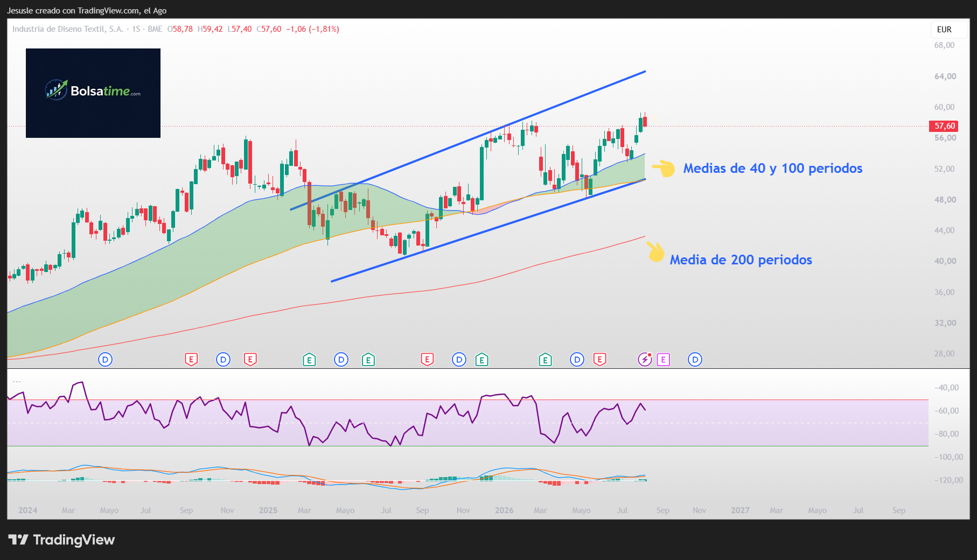Screen dimensions: 977x560
Task: Open the green earnings marker at Mar 2026
Action: coord(545,360)
